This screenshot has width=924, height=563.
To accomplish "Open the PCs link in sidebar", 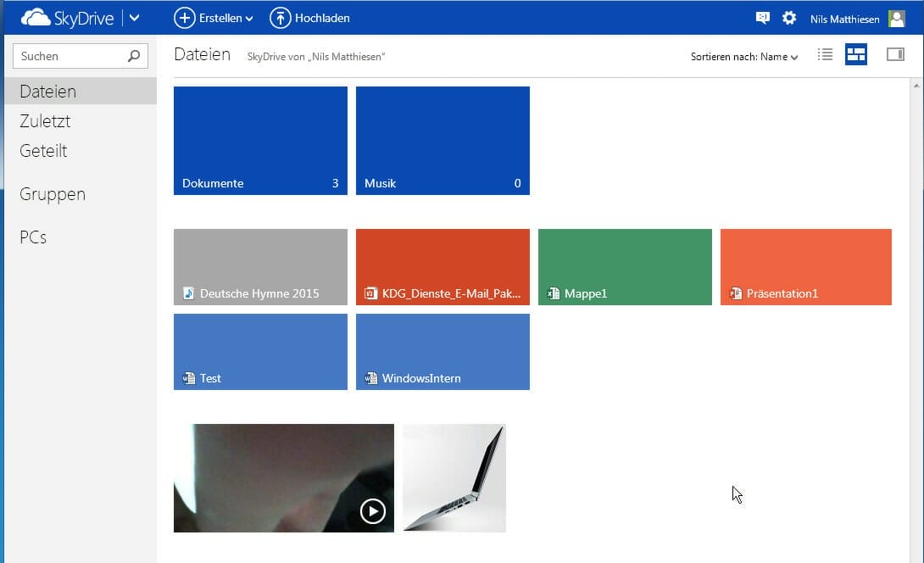I will [x=33, y=237].
